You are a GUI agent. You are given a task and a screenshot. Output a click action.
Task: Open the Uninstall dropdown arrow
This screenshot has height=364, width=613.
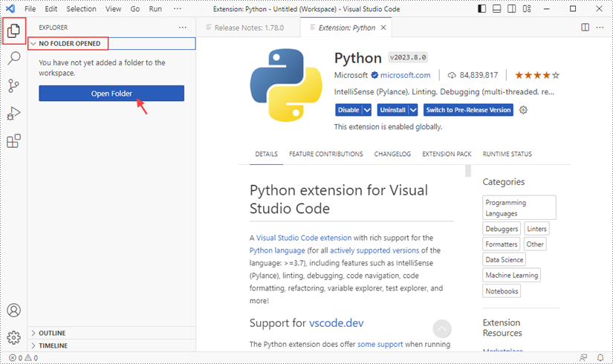pos(413,110)
